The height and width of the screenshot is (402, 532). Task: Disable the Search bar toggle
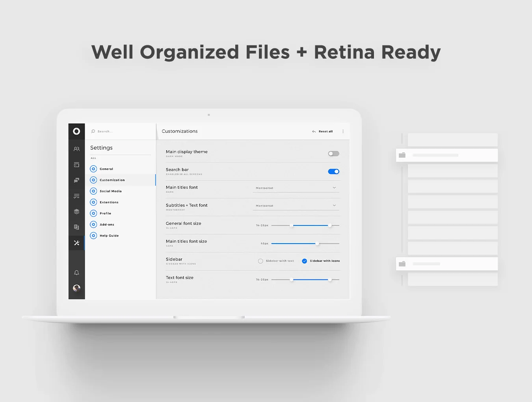(x=333, y=171)
